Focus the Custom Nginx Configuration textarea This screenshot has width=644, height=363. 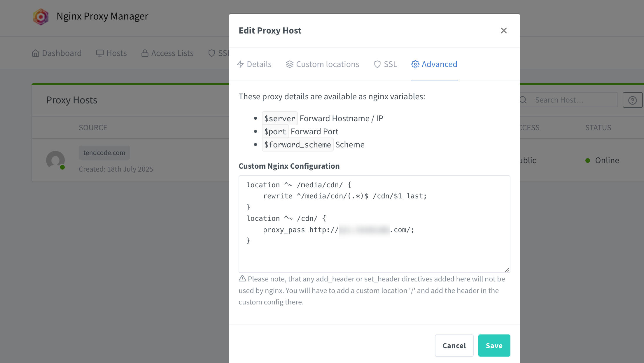point(374,224)
